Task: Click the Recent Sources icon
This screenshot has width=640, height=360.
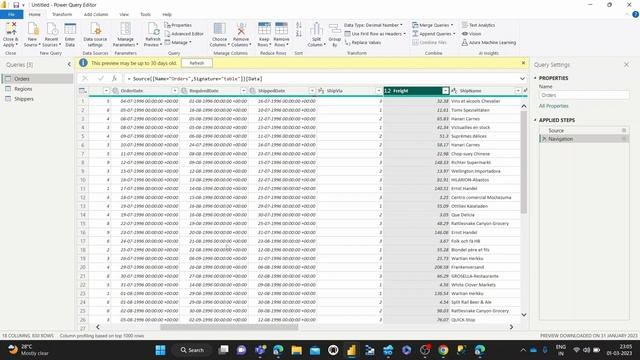Action: [51, 29]
